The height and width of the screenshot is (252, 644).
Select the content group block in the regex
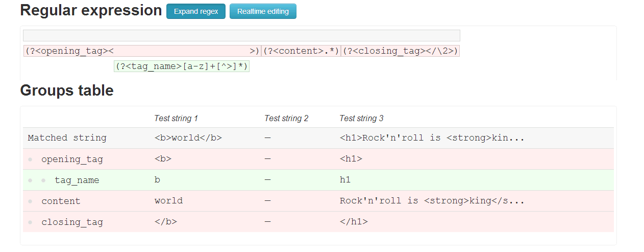[301, 51]
